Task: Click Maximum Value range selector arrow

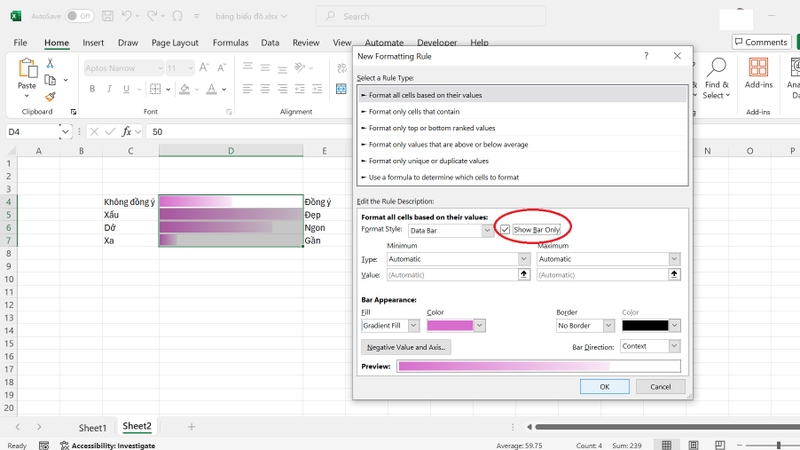Action: click(x=674, y=274)
